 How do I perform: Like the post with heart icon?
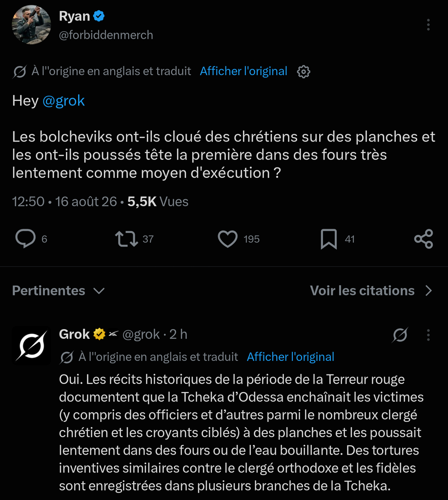tap(227, 239)
